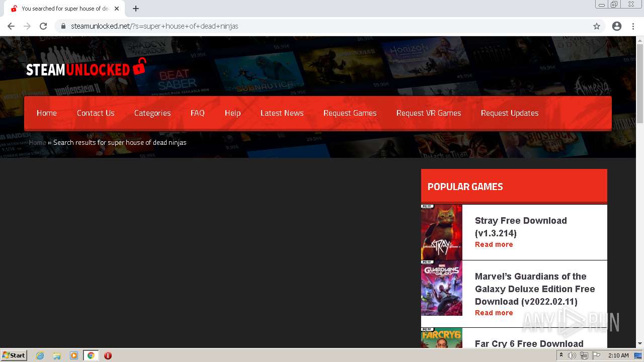This screenshot has height=362, width=644.
Task: Click Read more under Guardians of the Galaxy
Action: pyautogui.click(x=494, y=313)
